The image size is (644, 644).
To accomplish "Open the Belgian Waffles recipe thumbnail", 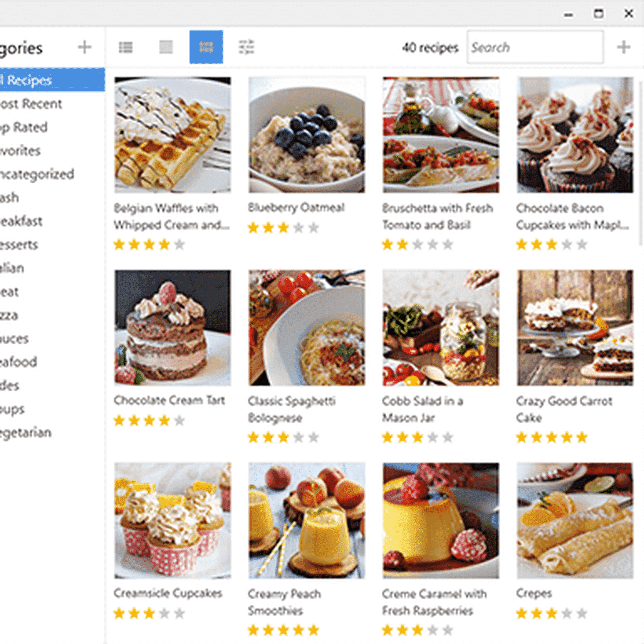I will coord(173,135).
